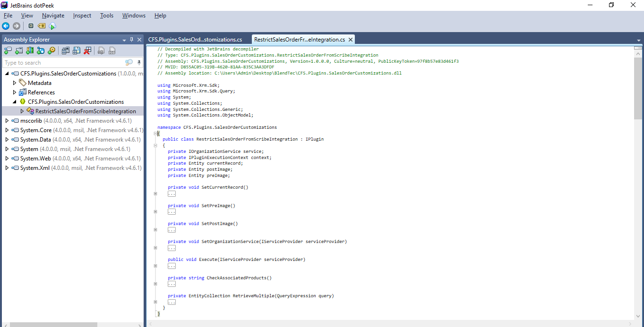Click the Generate PDB icon
The height and width of the screenshot is (327, 644).
(112, 50)
